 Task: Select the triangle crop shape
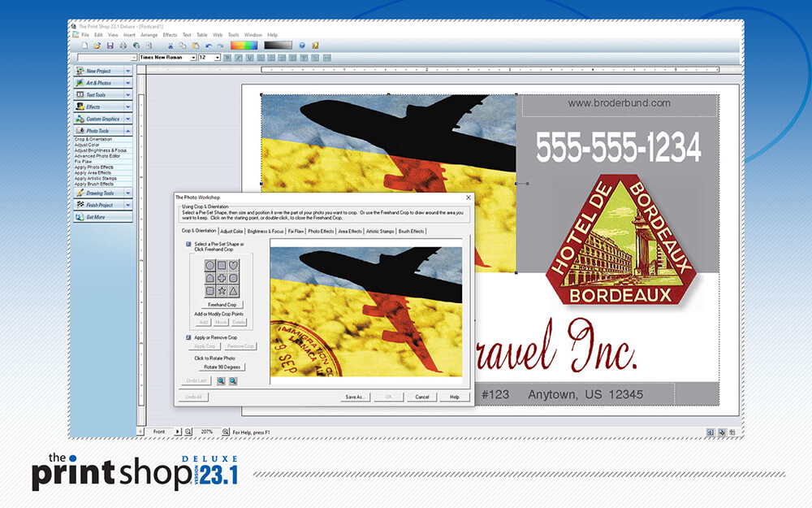pos(234,291)
